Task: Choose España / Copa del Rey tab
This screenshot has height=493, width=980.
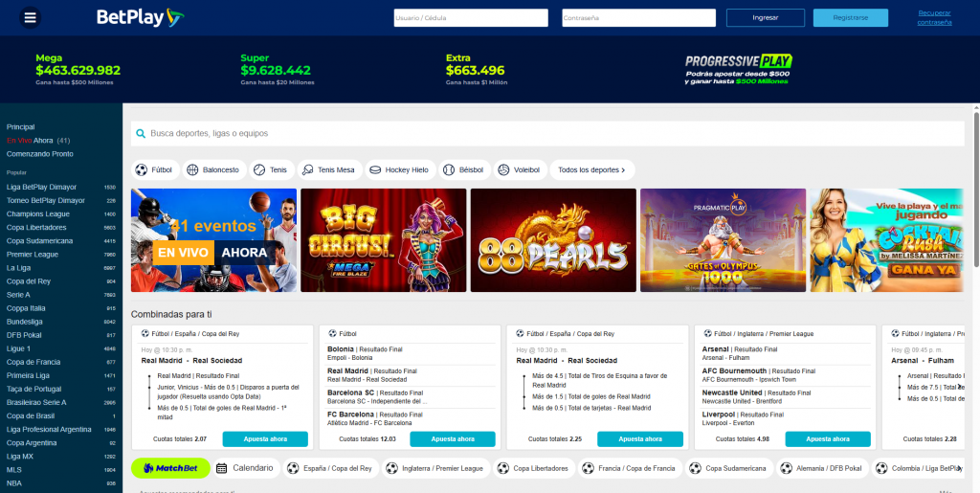Action: click(330, 468)
